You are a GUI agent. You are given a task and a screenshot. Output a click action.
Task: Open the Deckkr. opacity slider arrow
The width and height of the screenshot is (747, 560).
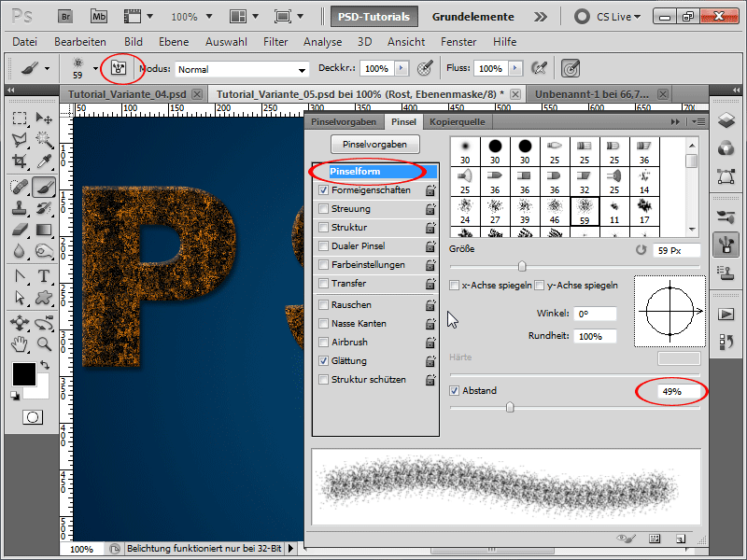[402, 68]
